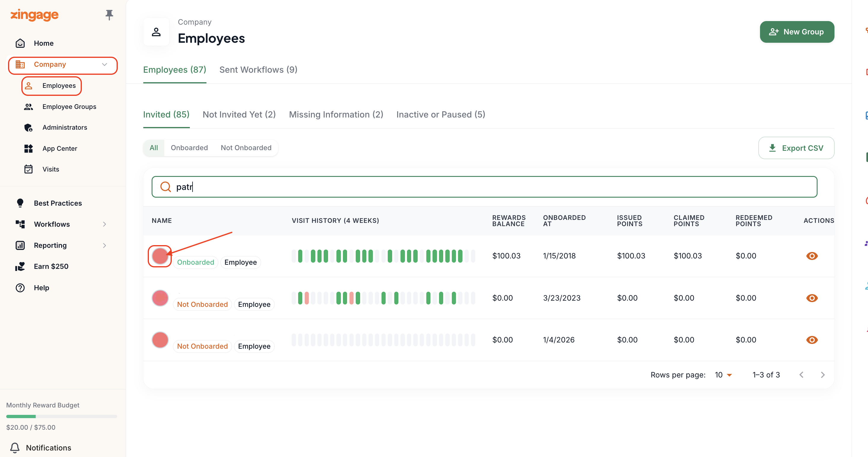Click the Company building icon
This screenshot has width=868, height=457.
[x=20, y=64]
